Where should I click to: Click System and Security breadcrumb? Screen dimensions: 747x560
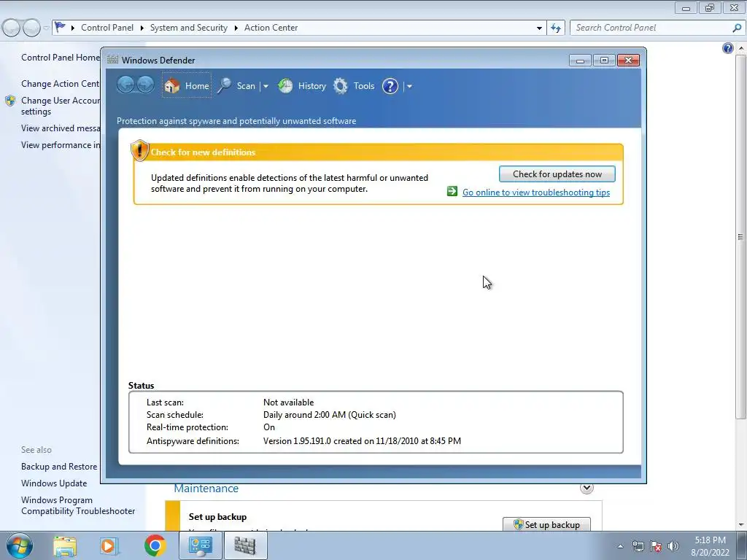click(x=189, y=28)
